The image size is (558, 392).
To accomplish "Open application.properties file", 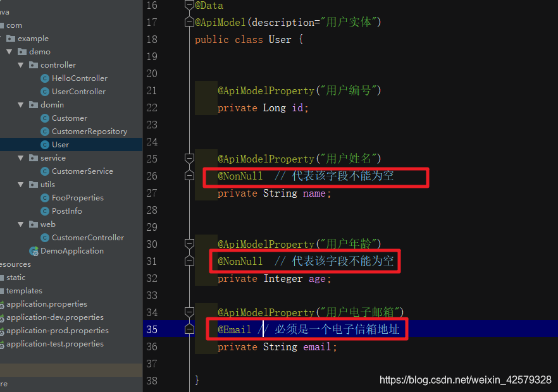I will 47,304.
